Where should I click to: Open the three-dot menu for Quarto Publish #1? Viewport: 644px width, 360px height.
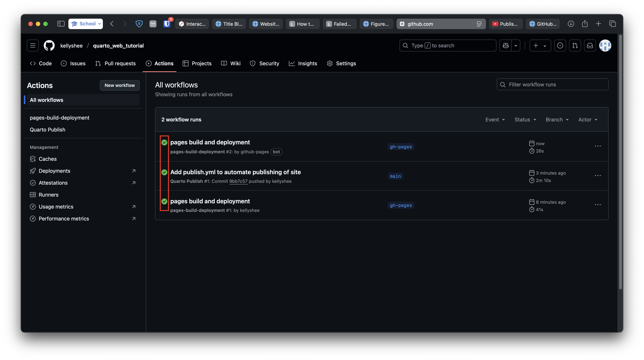tap(597, 176)
